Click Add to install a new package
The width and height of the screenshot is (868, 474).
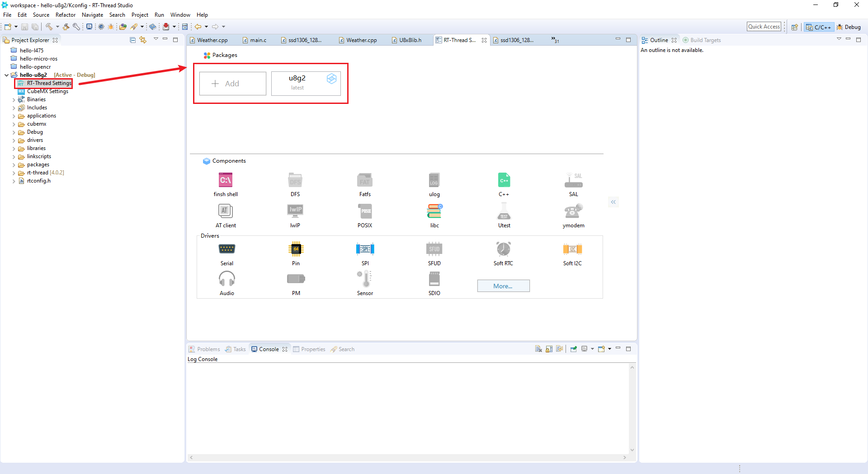click(x=232, y=83)
